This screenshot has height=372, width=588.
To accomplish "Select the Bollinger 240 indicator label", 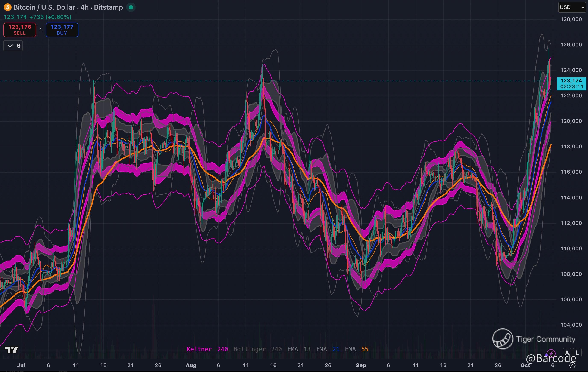I will coord(257,349).
